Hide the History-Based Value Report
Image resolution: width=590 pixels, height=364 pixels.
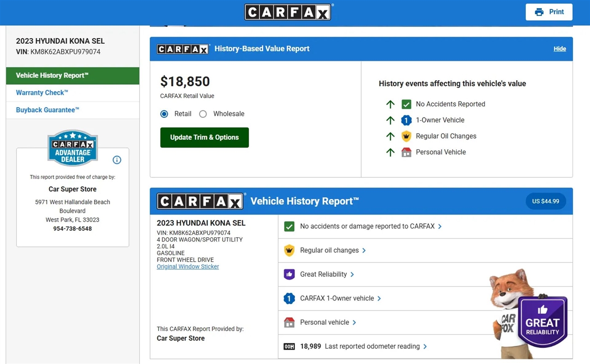560,49
